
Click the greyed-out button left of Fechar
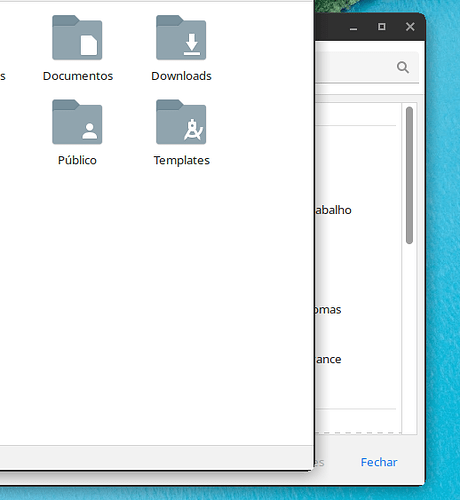tap(319, 462)
